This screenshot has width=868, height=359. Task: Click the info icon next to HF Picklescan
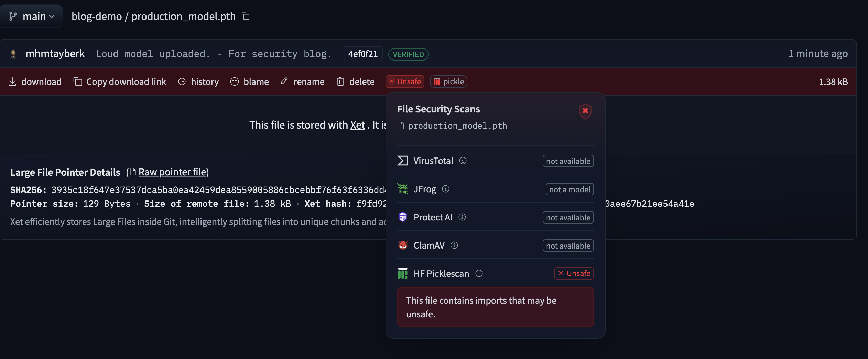[x=479, y=273]
